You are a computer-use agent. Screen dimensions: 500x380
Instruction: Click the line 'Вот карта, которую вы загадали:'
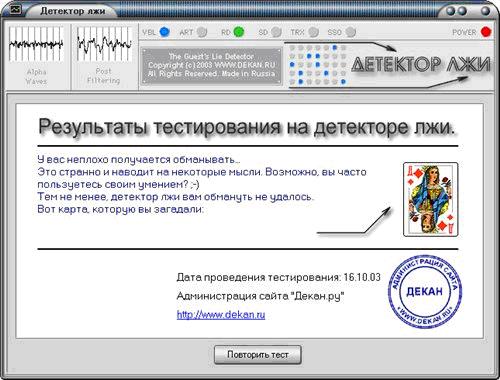tap(120, 209)
